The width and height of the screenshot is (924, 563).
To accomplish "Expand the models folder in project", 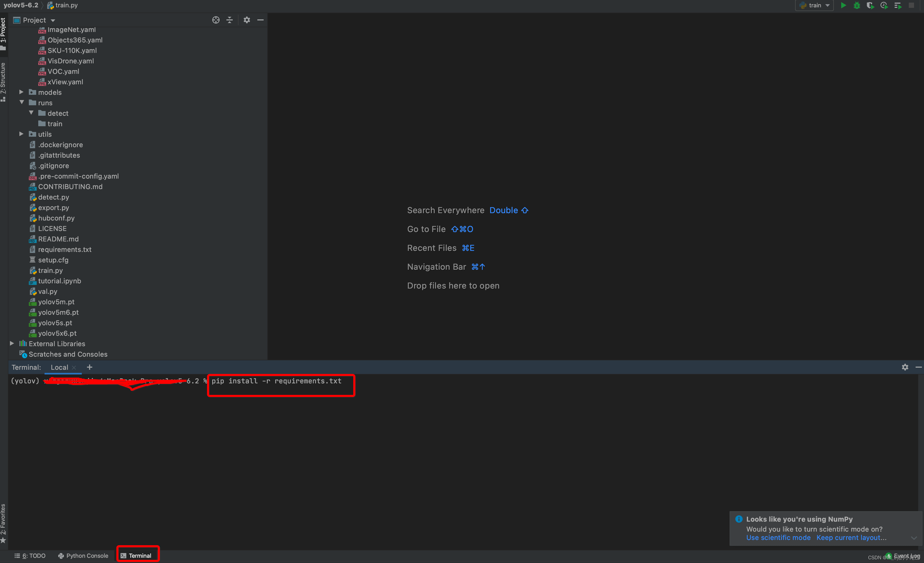I will [22, 92].
